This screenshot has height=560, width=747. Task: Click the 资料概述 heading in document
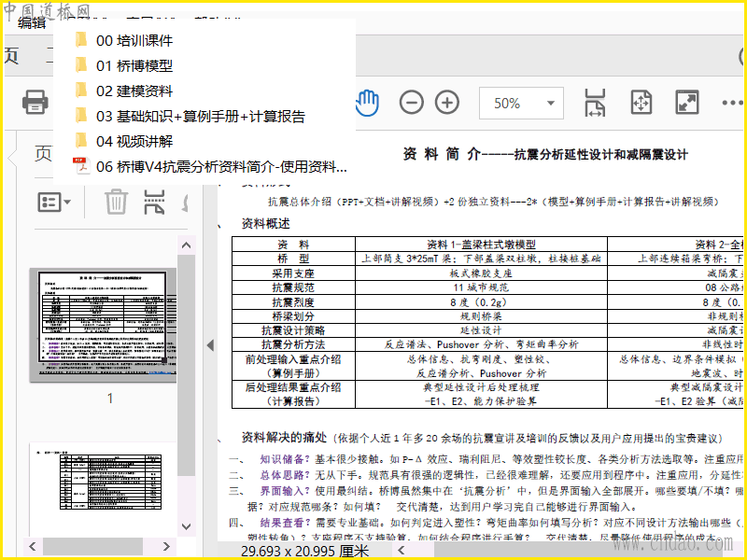265,224
